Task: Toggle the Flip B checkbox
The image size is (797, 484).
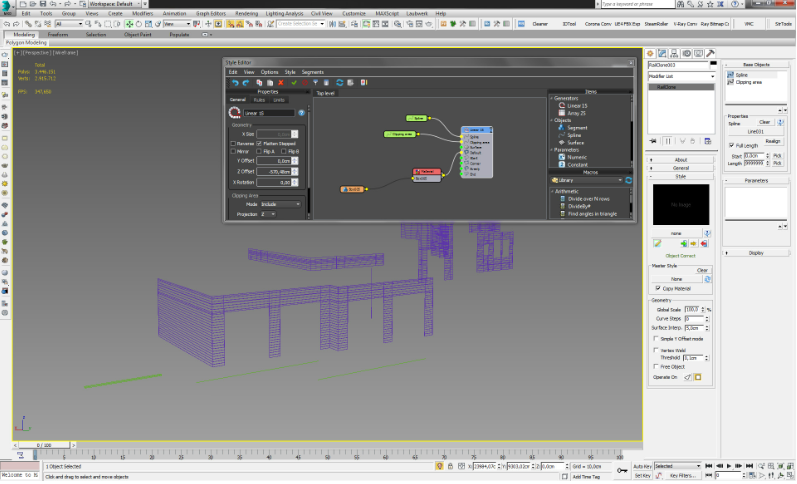Action: 284,152
